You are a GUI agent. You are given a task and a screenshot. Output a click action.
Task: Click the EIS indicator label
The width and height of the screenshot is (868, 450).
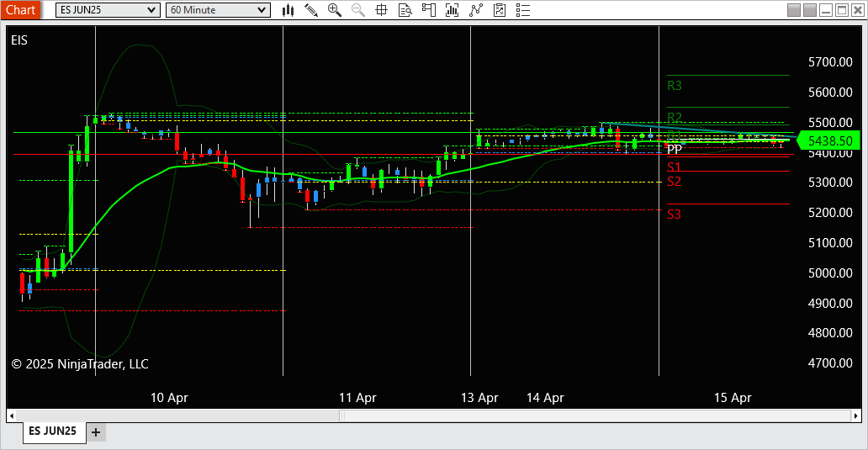coord(19,40)
